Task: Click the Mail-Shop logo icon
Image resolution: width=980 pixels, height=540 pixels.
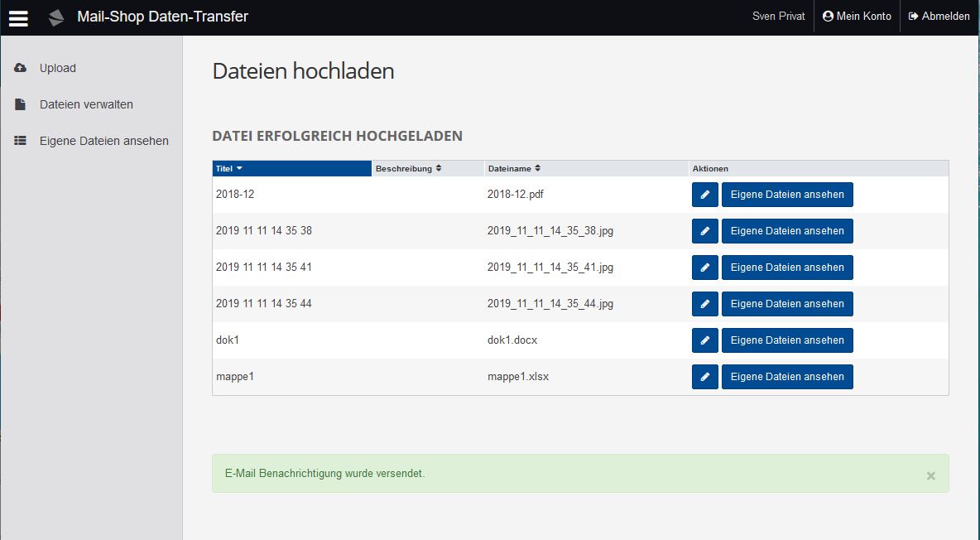Action: [56, 17]
